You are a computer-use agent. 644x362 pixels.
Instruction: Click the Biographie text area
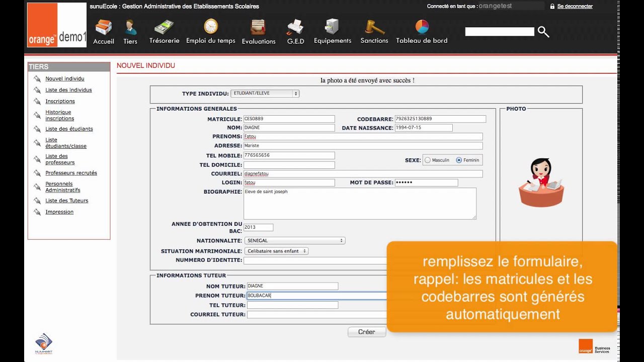point(360,204)
